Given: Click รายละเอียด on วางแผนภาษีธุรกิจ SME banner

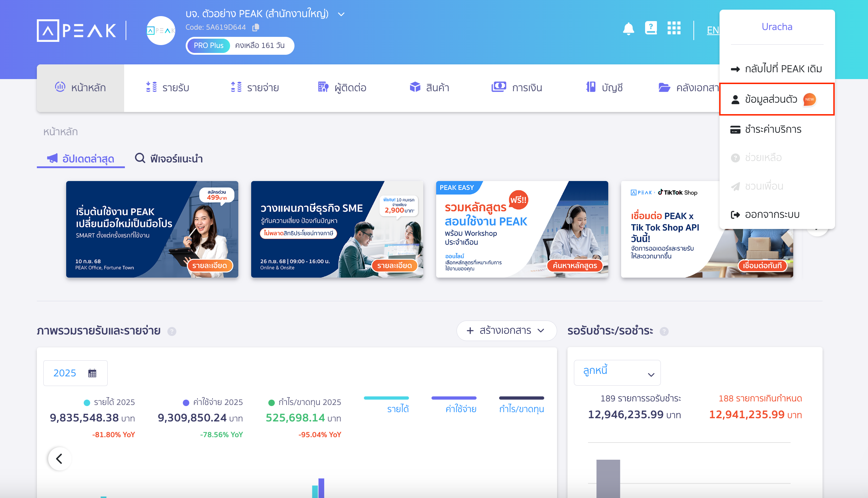Looking at the screenshot, I should click(395, 265).
